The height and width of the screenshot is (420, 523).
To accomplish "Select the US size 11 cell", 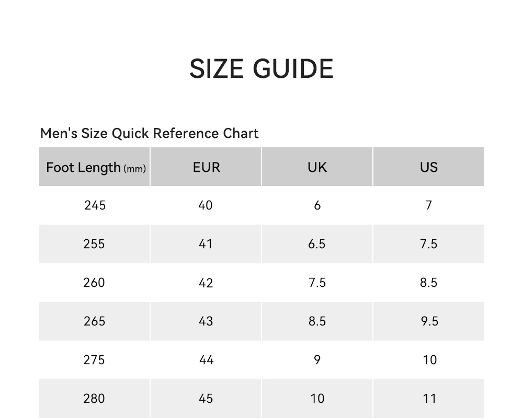I will tap(429, 399).
